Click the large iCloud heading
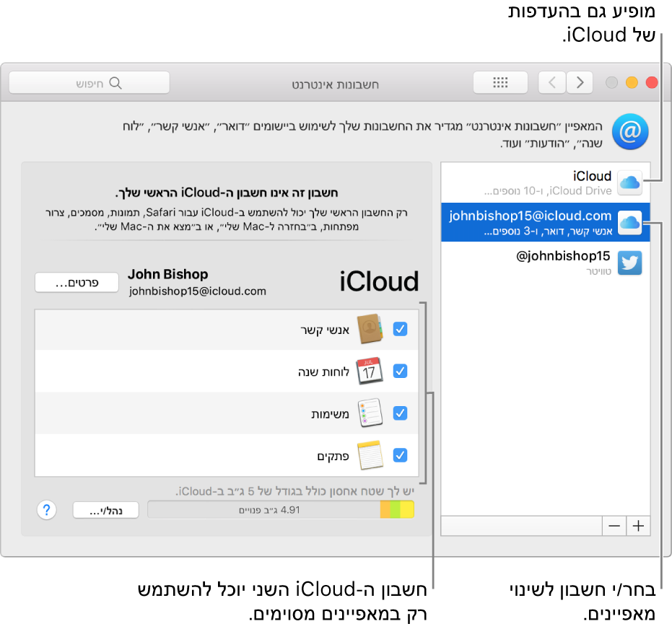 (379, 281)
